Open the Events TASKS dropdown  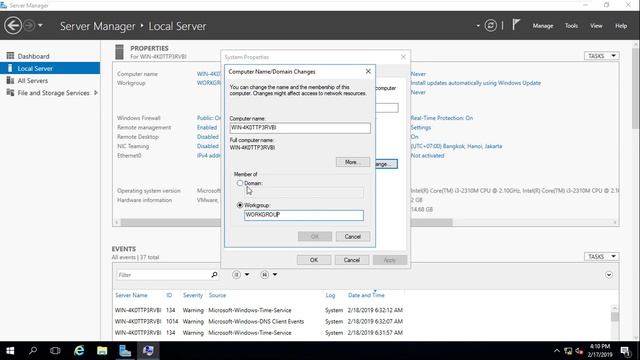[x=602, y=256]
